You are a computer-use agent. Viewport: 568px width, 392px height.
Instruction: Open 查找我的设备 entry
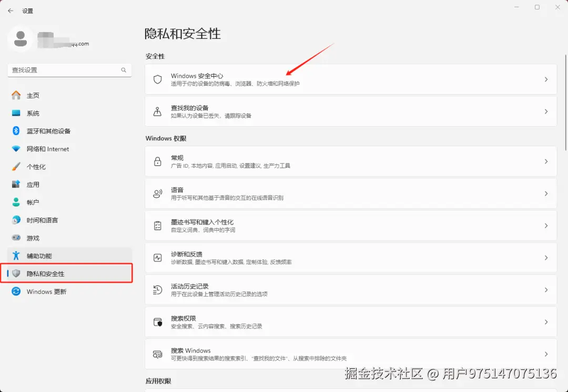click(351, 111)
